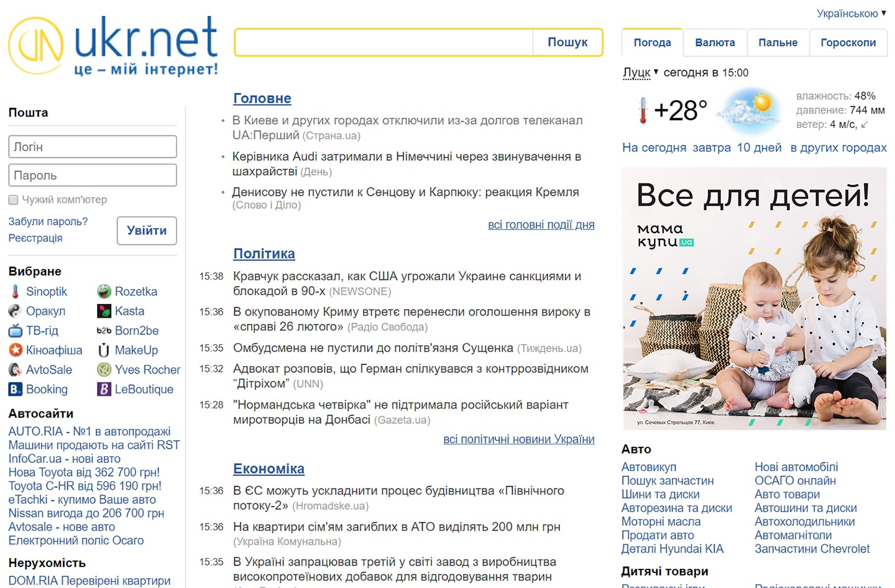Click the Логін input field
Viewport: 895px width, 588px height.
coord(93,147)
